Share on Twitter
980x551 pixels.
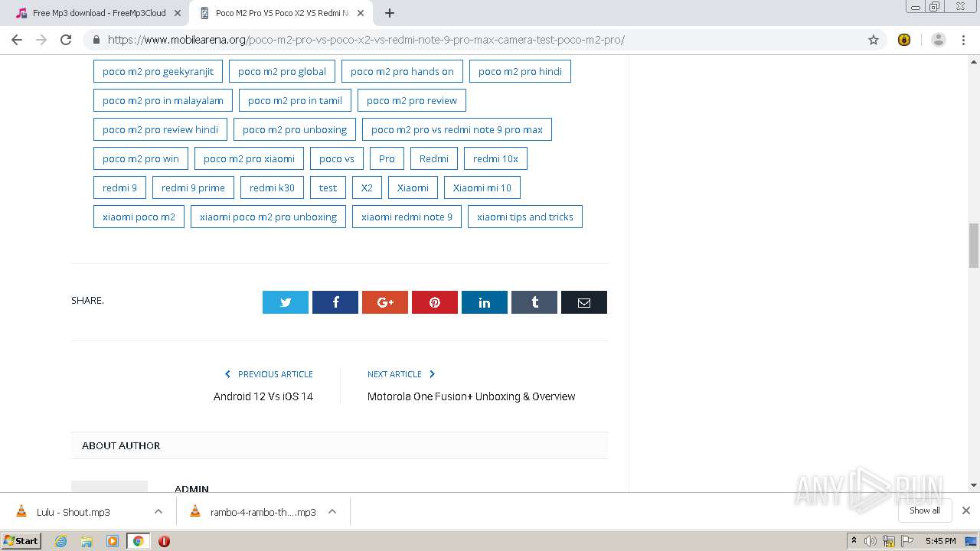pyautogui.click(x=286, y=302)
